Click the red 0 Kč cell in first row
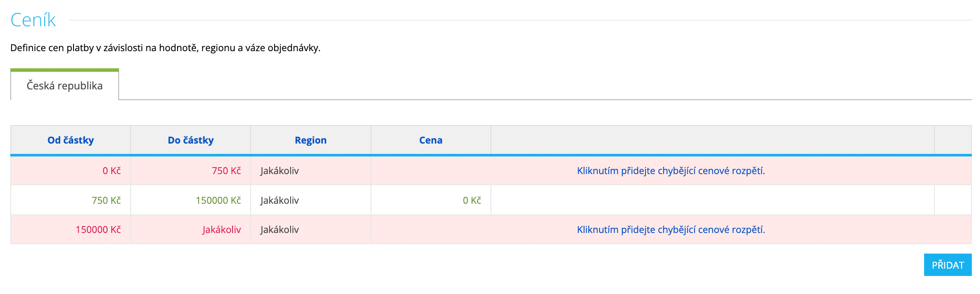980x294 pixels. coord(111,171)
